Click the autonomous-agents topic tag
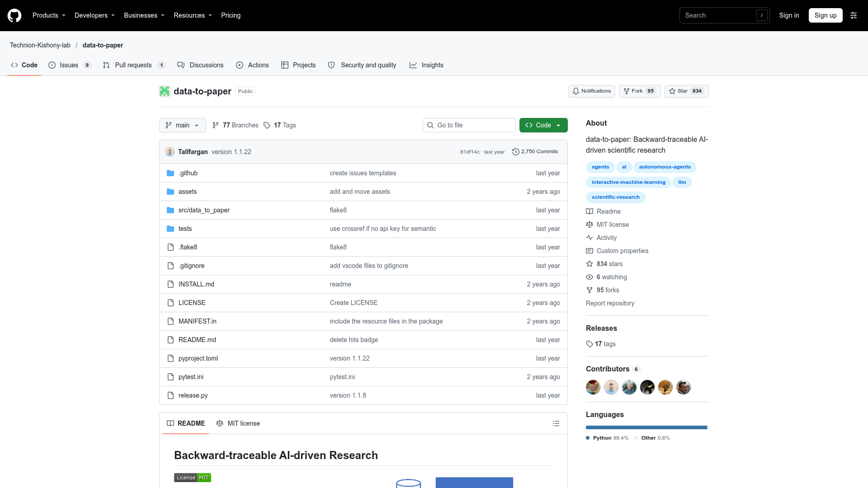868x488 pixels. (x=665, y=167)
